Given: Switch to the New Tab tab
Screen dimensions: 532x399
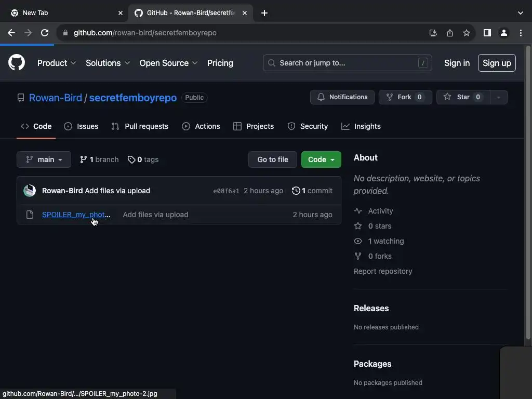Looking at the screenshot, I should [x=64, y=13].
